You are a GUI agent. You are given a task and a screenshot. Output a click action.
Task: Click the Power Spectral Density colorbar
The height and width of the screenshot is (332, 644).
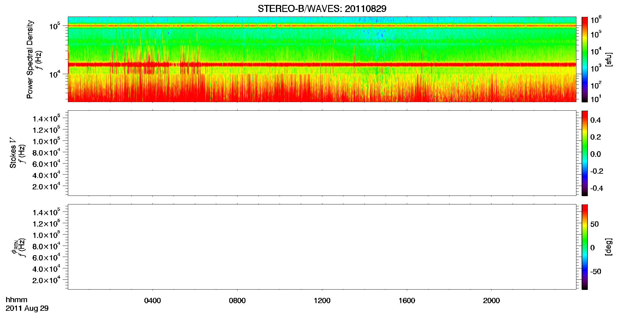[x=585, y=59]
